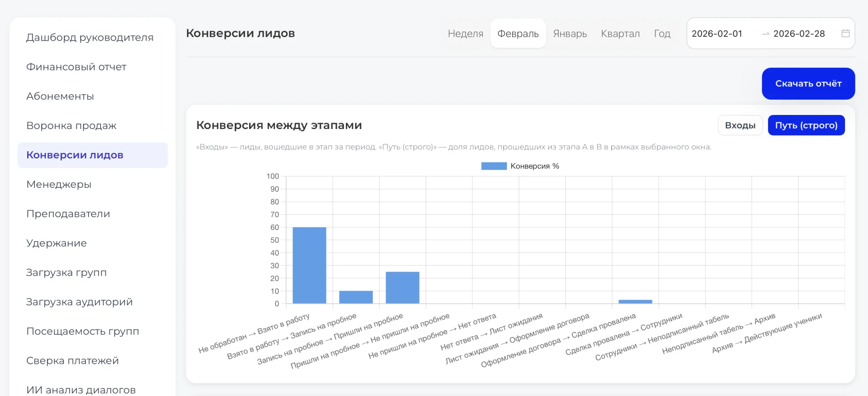The height and width of the screenshot is (396, 868).
Task: Select the Февраль period tab
Action: (518, 33)
